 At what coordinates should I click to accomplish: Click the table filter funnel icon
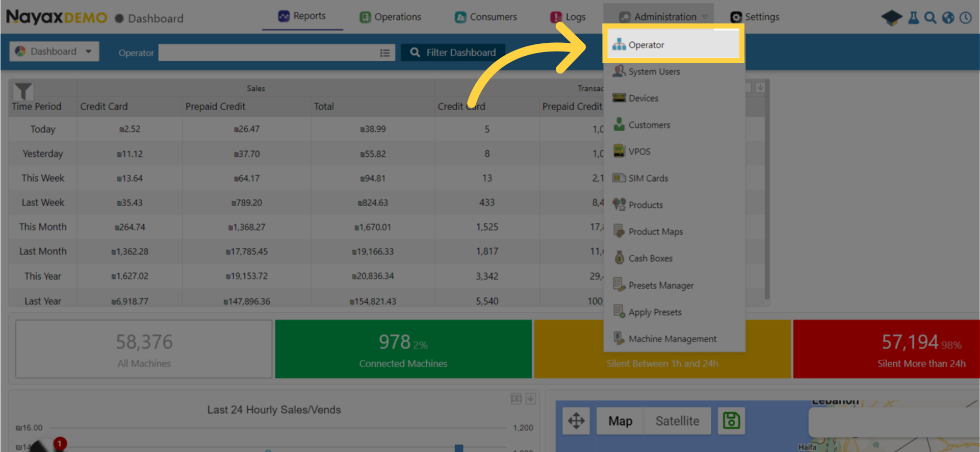(23, 91)
